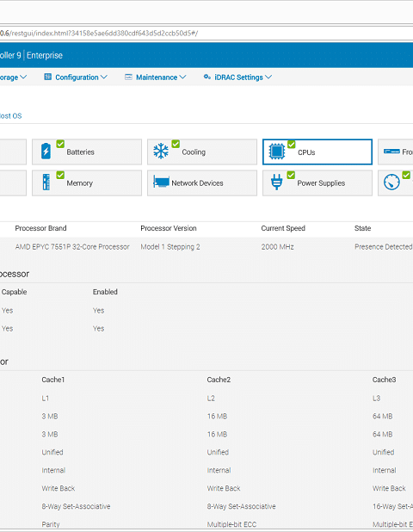
Task: Click 8-Way Set-Associative under Cache2
Action: pos(242,506)
